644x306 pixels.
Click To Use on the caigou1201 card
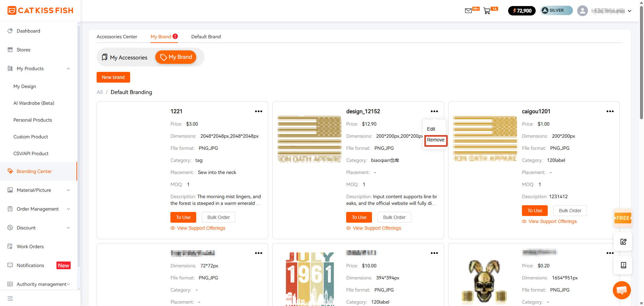point(535,211)
